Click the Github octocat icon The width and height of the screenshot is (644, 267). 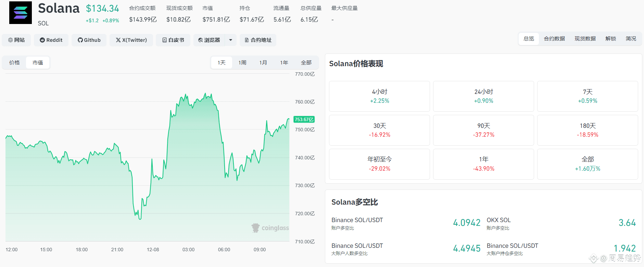80,40
